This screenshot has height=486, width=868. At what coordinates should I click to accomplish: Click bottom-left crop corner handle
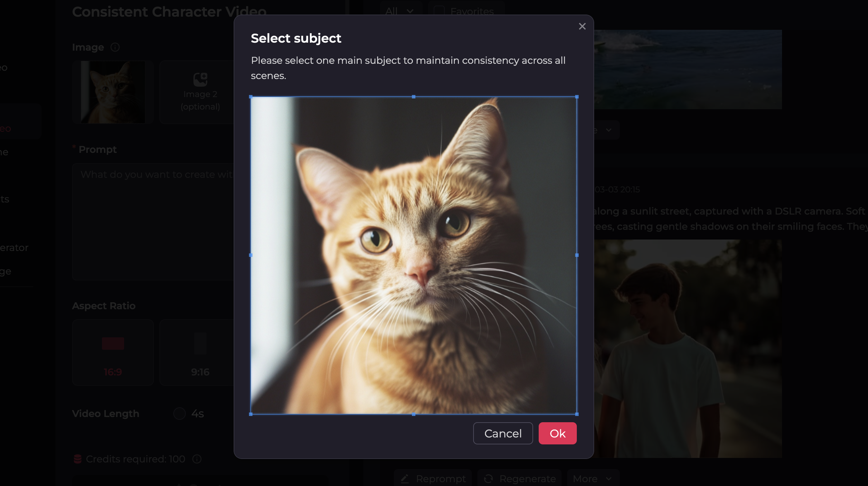pos(251,414)
